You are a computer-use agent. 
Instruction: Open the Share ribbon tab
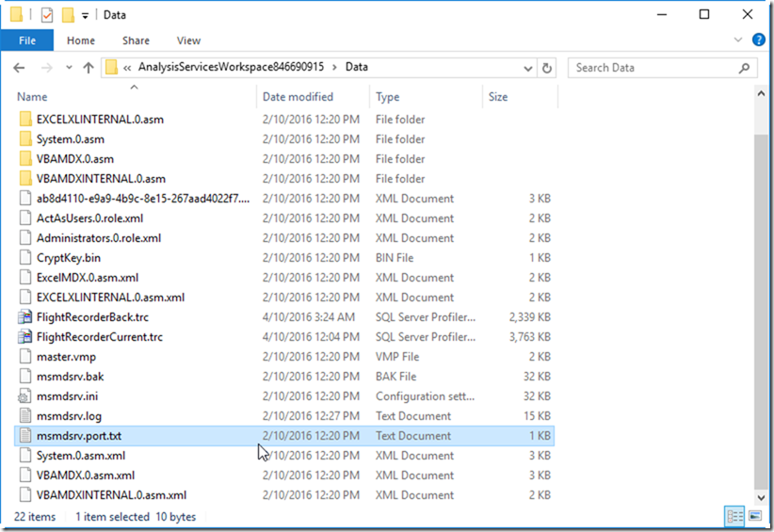pos(136,40)
